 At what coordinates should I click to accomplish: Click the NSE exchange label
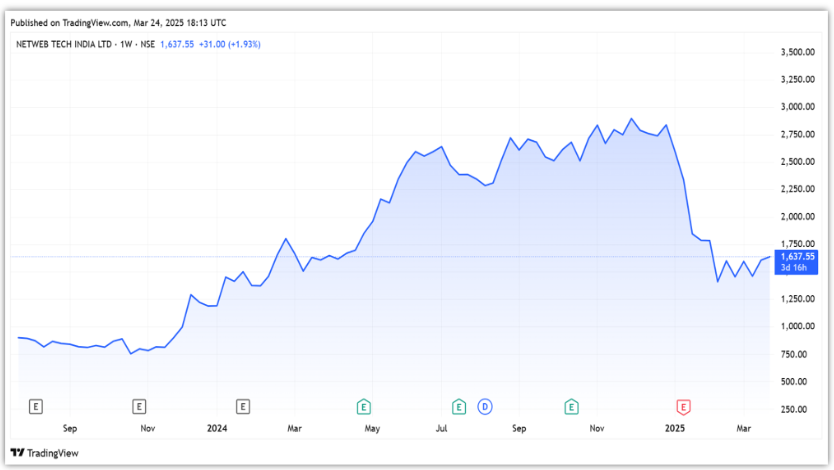pyautogui.click(x=147, y=44)
